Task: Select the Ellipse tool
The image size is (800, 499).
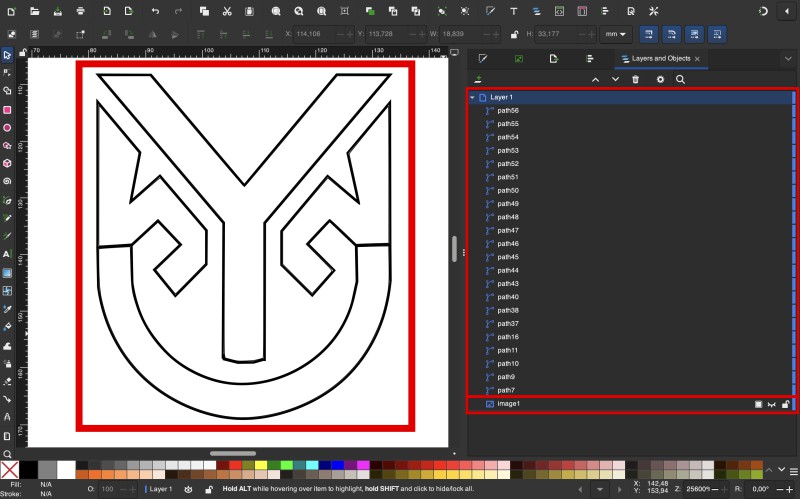Action: 7,128
